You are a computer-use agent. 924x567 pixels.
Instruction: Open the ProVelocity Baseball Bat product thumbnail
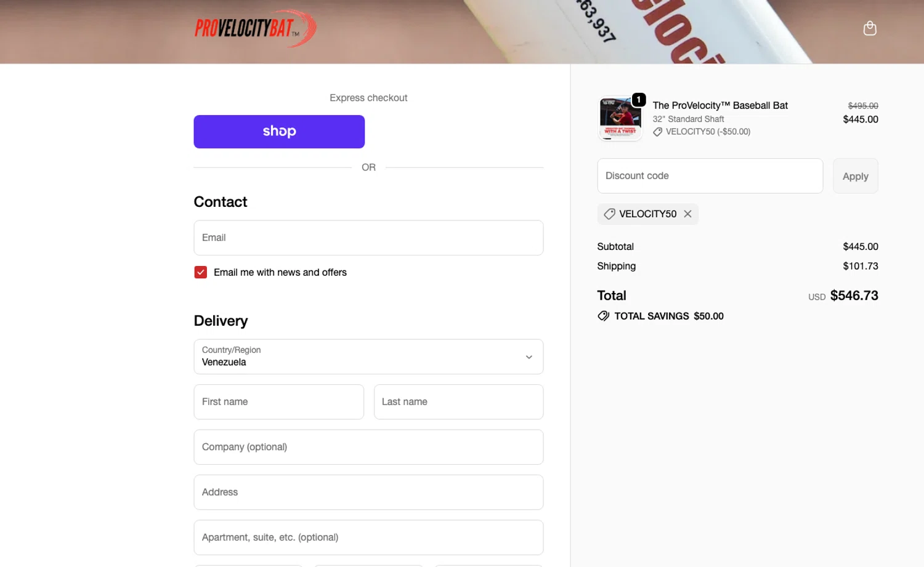click(x=620, y=118)
